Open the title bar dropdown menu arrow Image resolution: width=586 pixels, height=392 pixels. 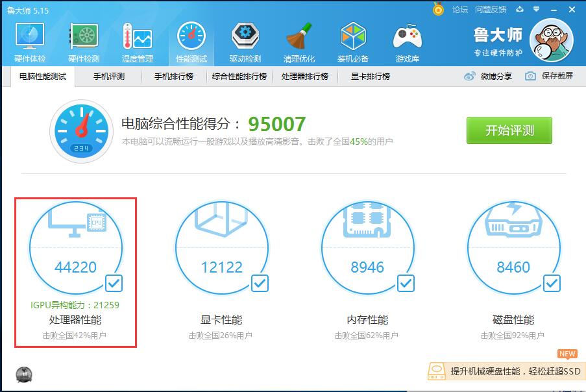536,9
